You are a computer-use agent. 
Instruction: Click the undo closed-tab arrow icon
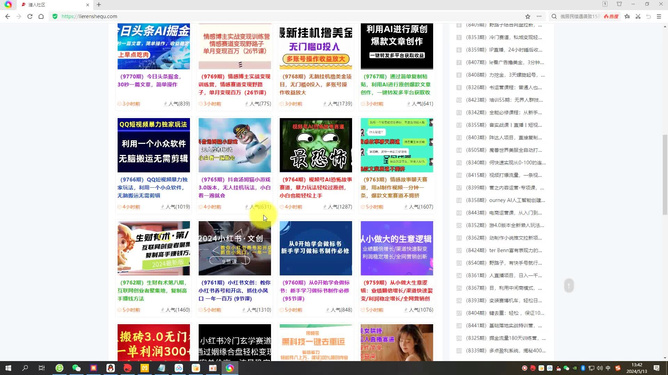648,16
